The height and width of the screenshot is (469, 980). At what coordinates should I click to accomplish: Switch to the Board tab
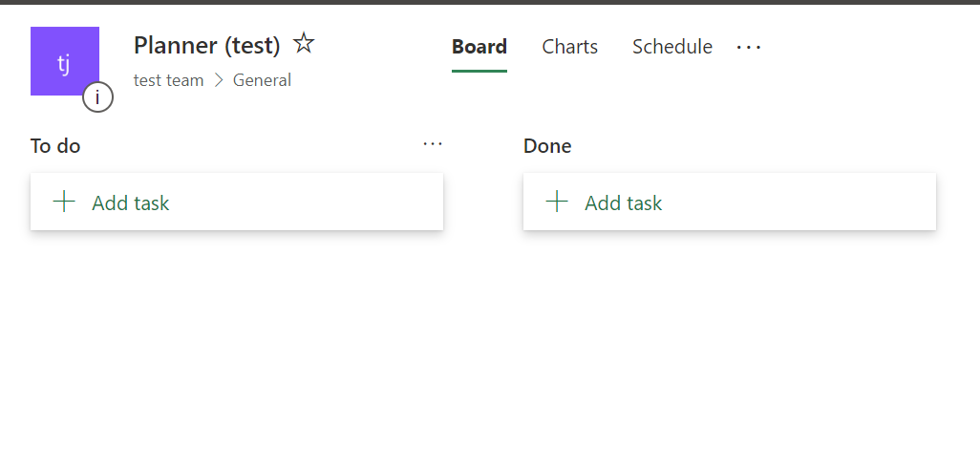(479, 47)
